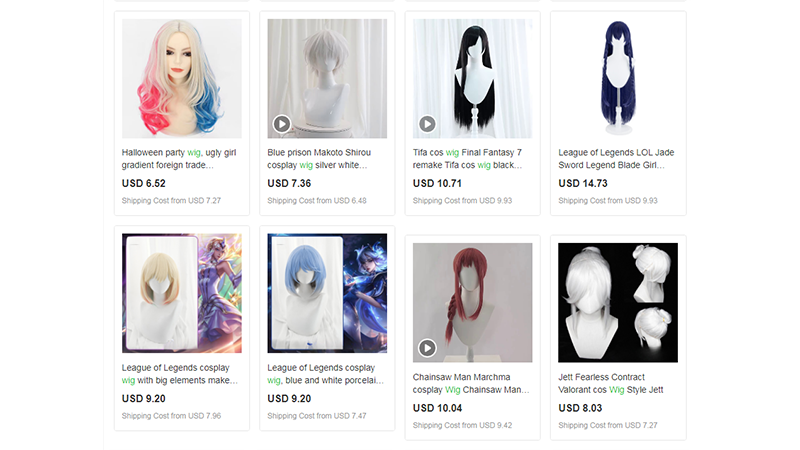The width and height of the screenshot is (800, 450).
Task: Click the Chainsaw Man Marchma cosplay title
Action: (x=471, y=383)
